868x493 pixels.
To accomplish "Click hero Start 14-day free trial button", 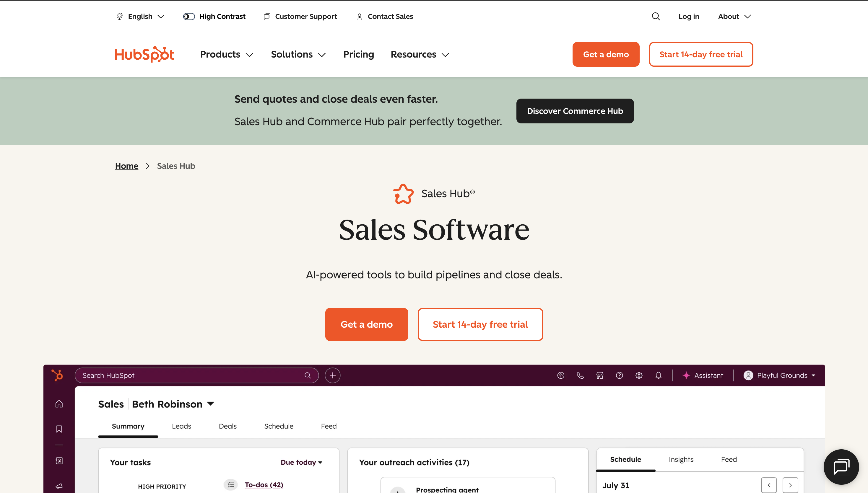I will 480,324.
